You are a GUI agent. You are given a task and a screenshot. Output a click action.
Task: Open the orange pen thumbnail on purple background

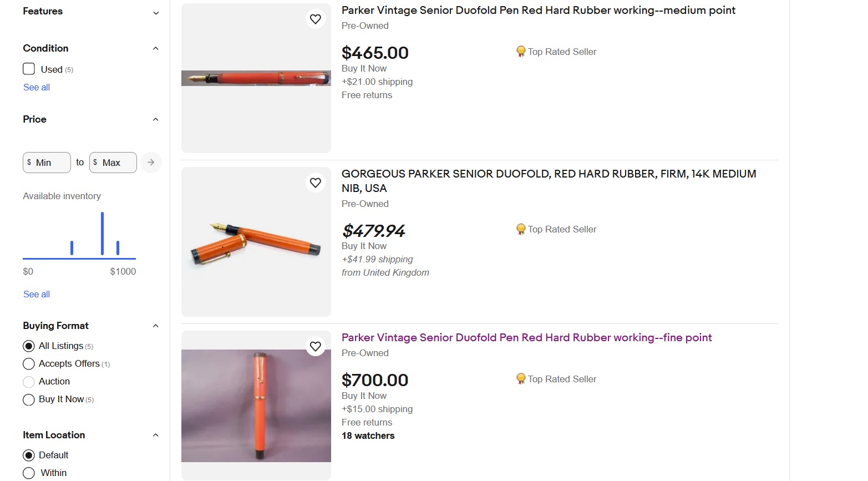256,406
